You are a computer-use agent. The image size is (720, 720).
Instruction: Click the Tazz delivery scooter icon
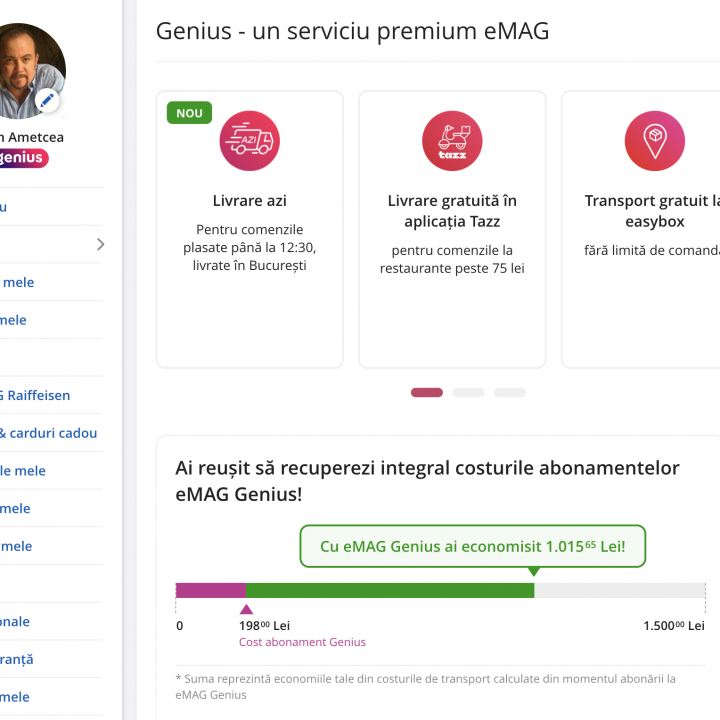tap(452, 141)
